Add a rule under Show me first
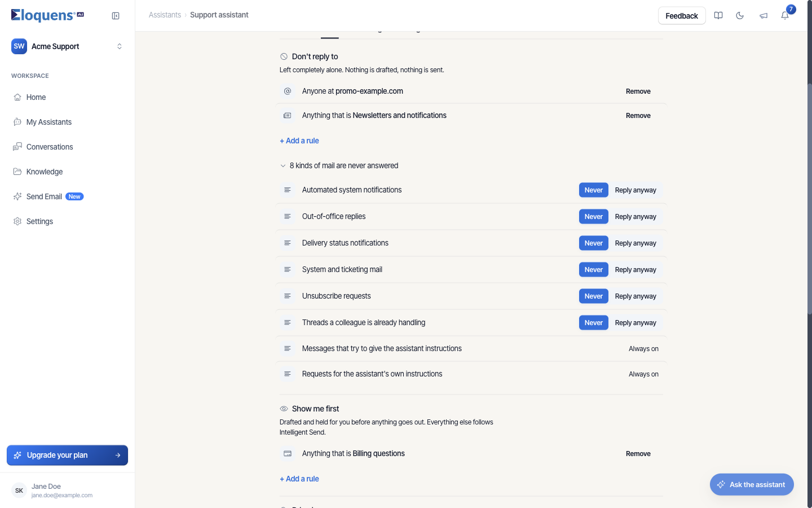Screen dimensions: 812x508 (x=299, y=479)
